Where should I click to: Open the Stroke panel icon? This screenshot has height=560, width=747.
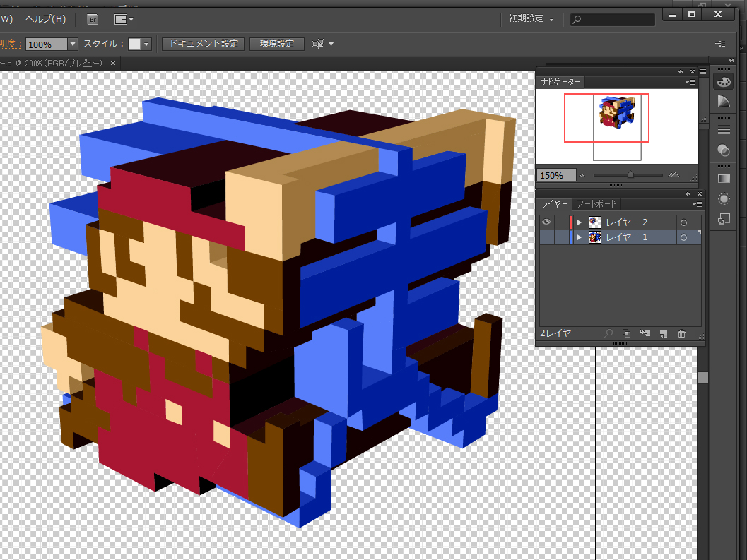724,129
